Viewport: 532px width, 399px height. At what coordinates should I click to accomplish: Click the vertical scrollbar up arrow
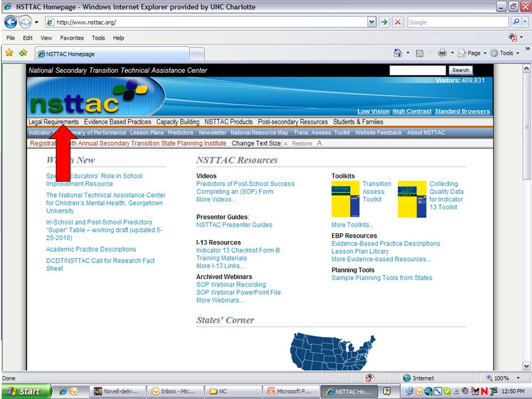coord(526,69)
